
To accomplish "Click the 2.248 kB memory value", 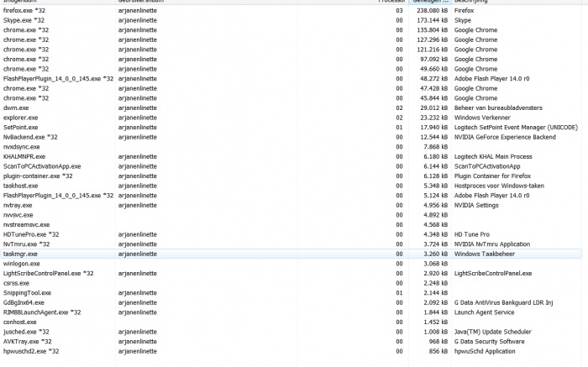I will (x=435, y=283).
